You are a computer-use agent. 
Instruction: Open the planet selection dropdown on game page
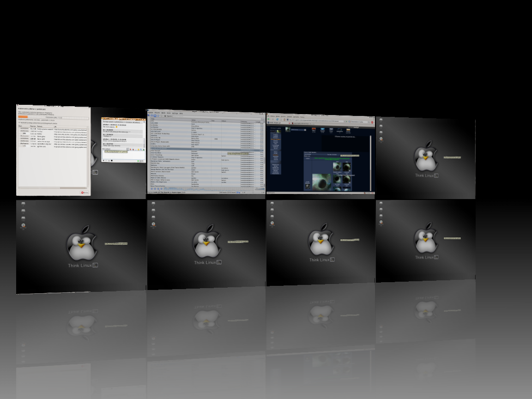click(x=299, y=130)
